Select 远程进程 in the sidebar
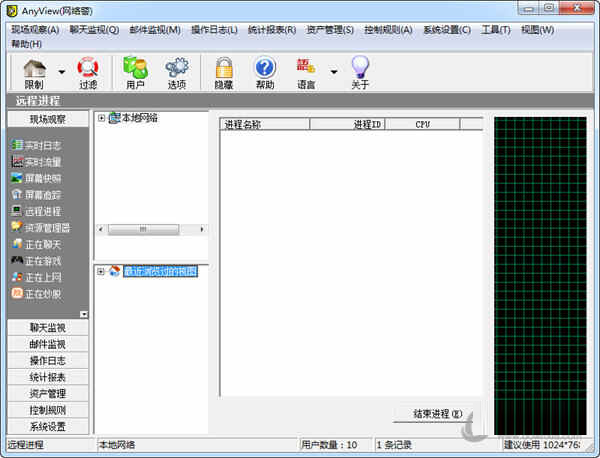Image resolution: width=600 pixels, height=458 pixels. [37, 211]
